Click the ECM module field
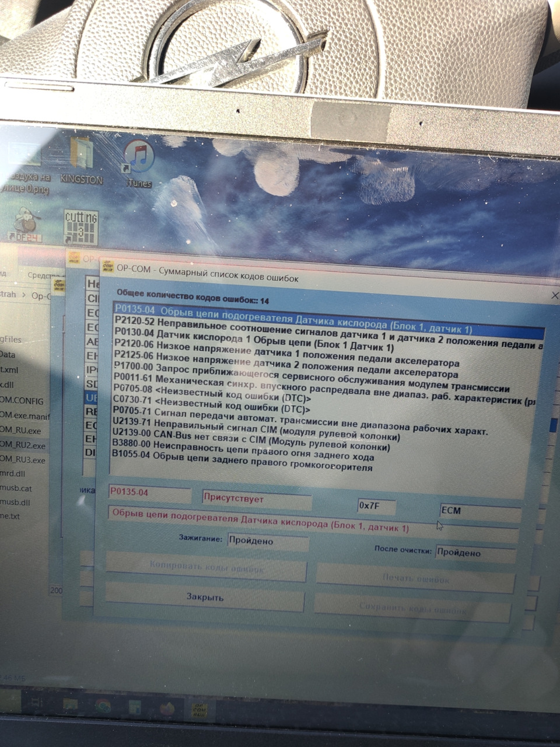The height and width of the screenshot is (747, 560). coord(480,512)
